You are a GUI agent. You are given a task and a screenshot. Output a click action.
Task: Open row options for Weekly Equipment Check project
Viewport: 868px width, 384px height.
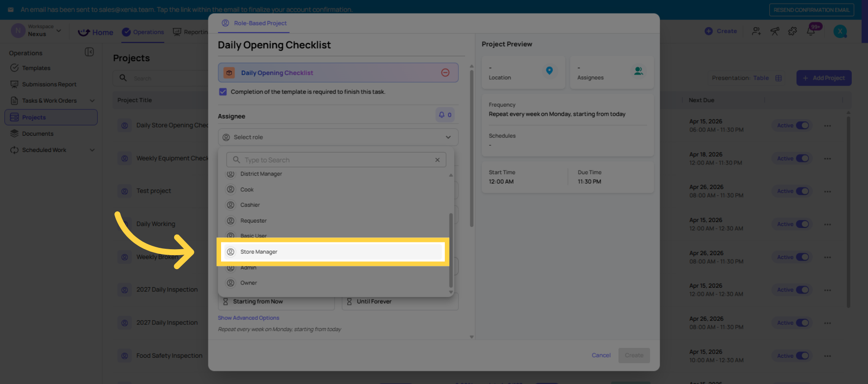[827, 159]
